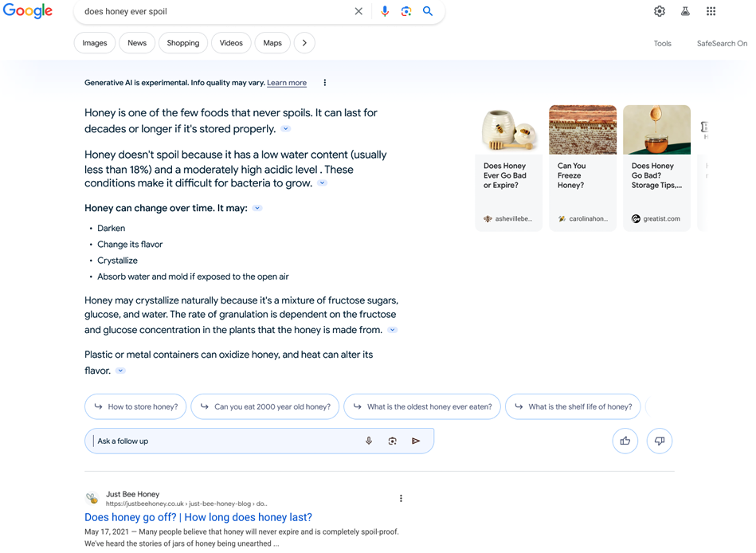756x553 pixels.
Task: Open the more search filters chevron
Action: click(304, 42)
